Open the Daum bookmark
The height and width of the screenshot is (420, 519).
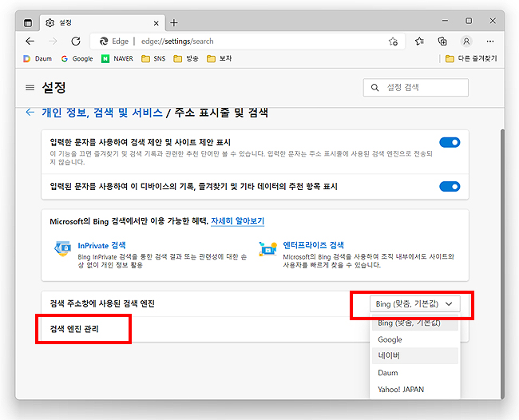pyautogui.click(x=38, y=58)
